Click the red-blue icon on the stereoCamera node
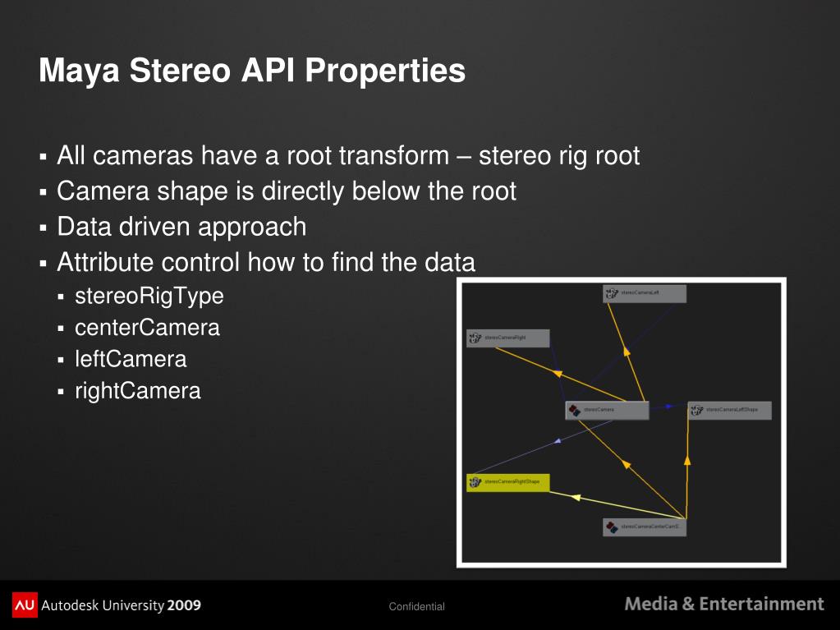The image size is (840, 630). pos(574,411)
